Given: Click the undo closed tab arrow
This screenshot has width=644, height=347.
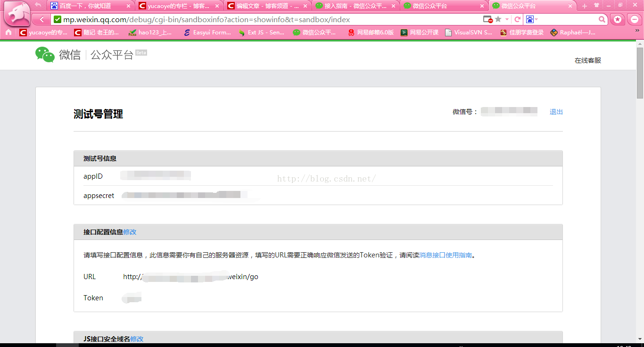Looking at the screenshot, I should coord(38,5).
